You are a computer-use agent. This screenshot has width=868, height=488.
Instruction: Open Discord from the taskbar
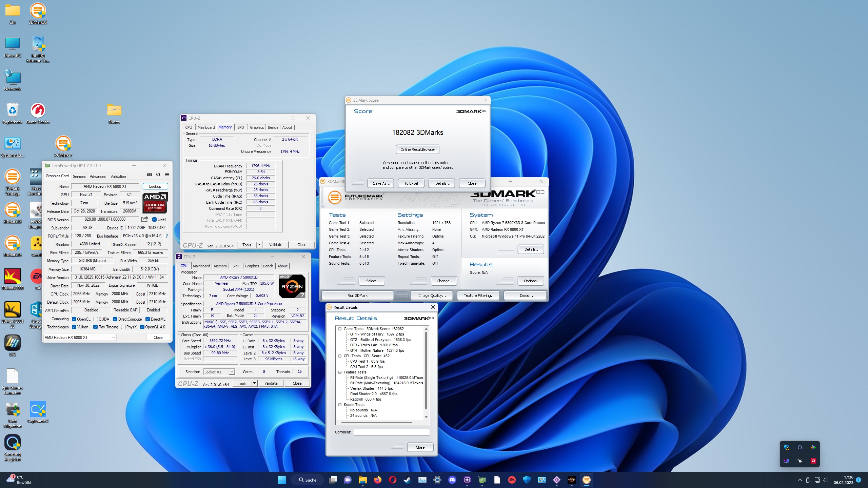click(x=452, y=480)
